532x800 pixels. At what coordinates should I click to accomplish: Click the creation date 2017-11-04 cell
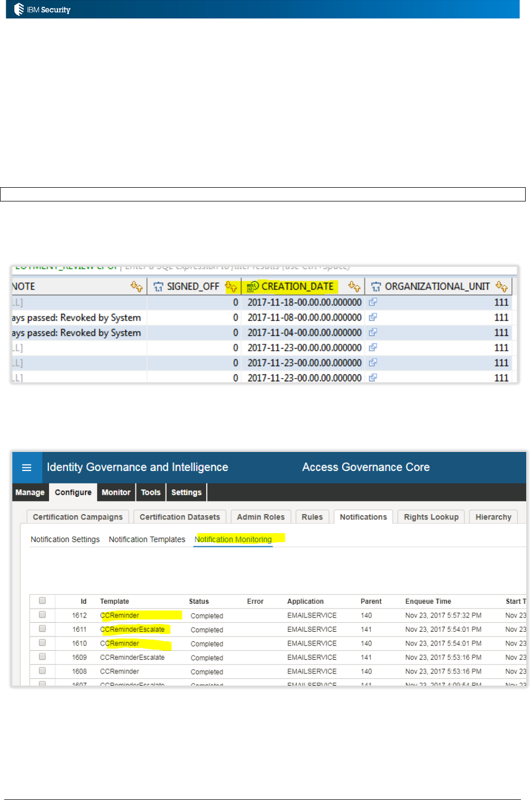304,333
